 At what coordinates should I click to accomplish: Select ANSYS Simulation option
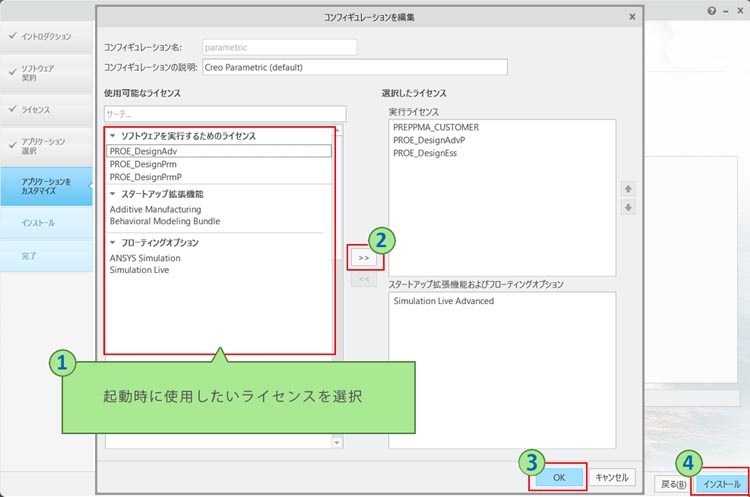coord(145,258)
